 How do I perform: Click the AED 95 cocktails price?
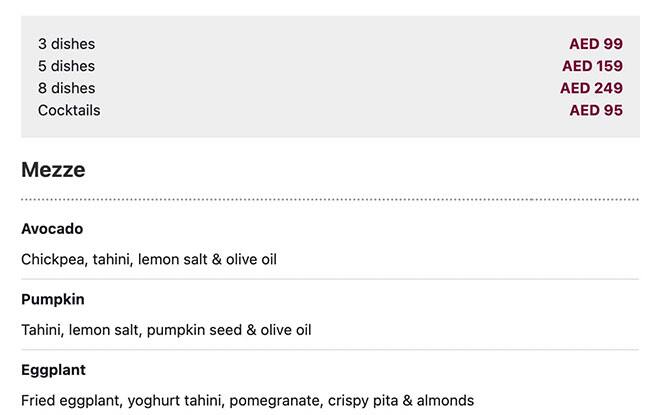[596, 110]
